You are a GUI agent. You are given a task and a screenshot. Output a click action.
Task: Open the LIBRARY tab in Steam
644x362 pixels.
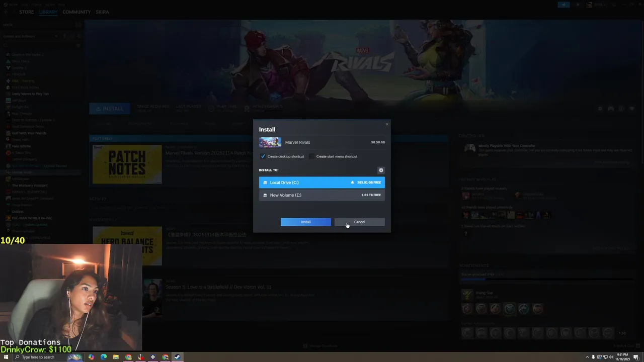48,12
